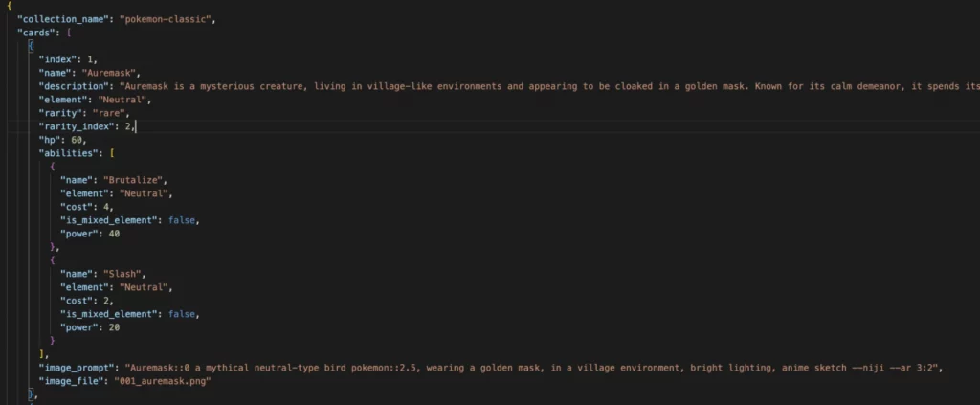980x405 pixels.
Task: Click the "collection_name" key
Action: pyautogui.click(x=63, y=19)
